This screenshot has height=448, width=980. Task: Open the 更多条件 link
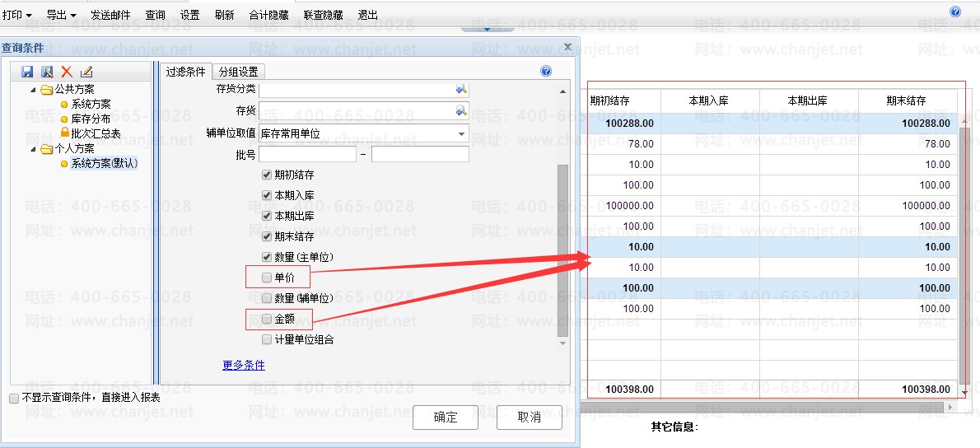click(244, 366)
